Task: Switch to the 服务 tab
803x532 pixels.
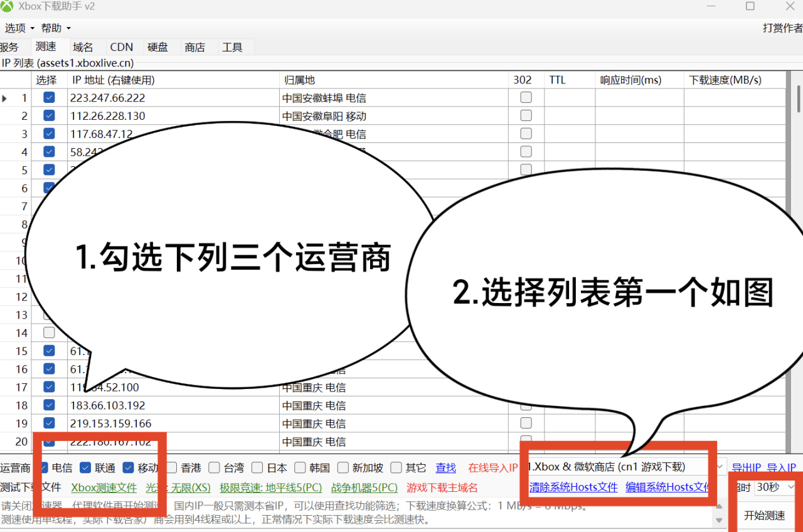Action: [x=9, y=47]
